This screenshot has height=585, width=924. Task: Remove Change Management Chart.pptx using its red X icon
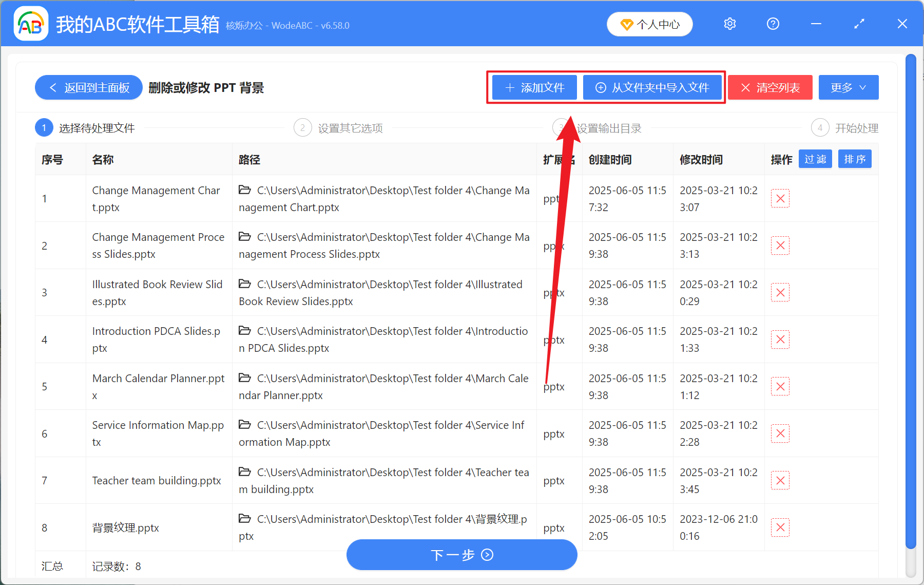780,198
